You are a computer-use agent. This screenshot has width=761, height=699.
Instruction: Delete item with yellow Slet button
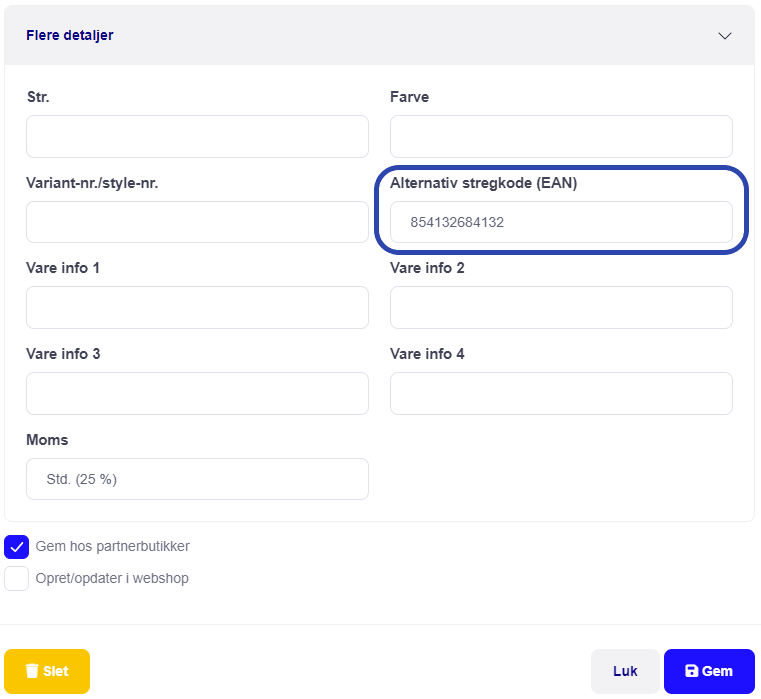tap(47, 671)
